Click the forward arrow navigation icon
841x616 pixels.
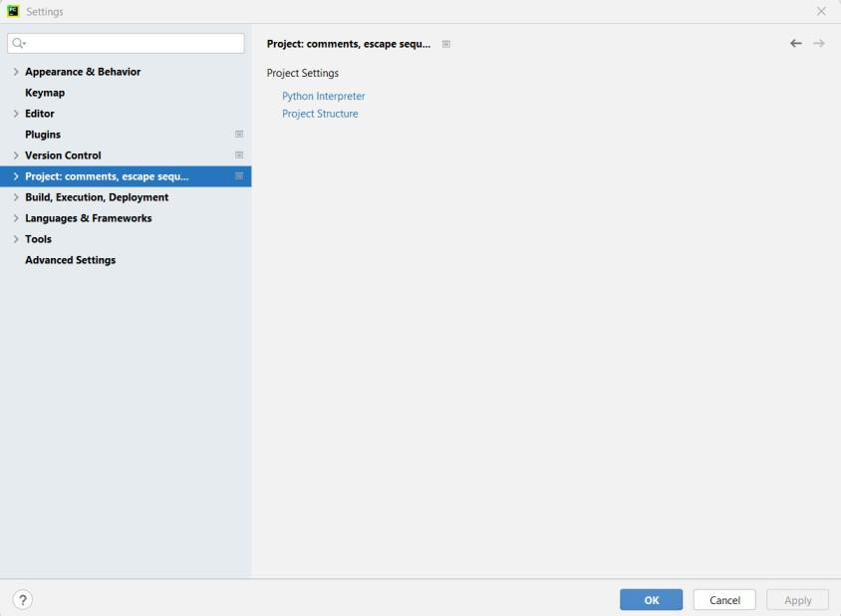[819, 44]
